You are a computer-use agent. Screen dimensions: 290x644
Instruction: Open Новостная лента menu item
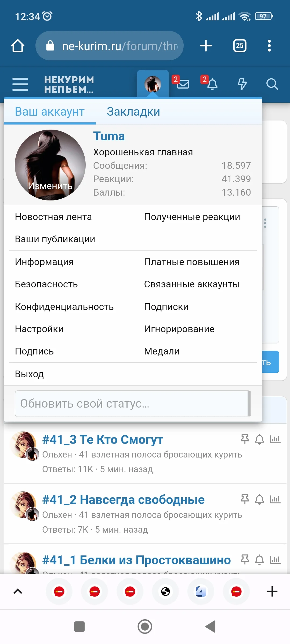(x=53, y=217)
